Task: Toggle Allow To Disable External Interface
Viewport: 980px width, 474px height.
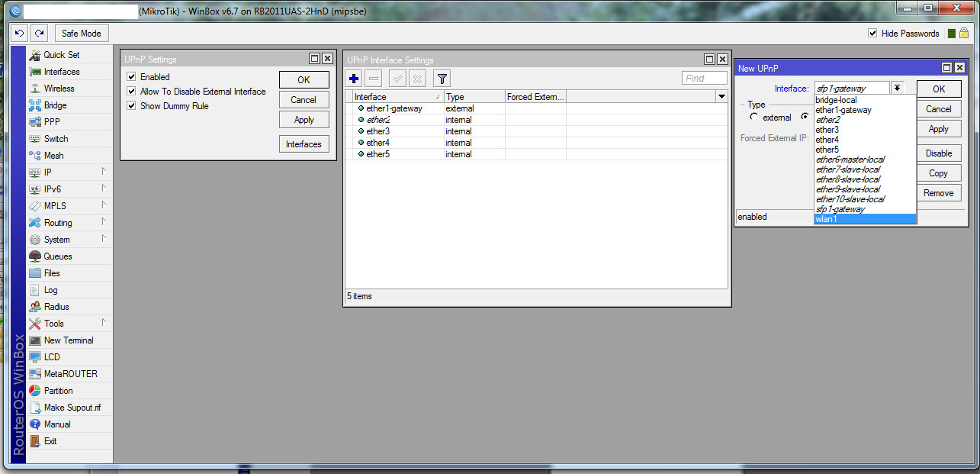Action: tap(131, 92)
